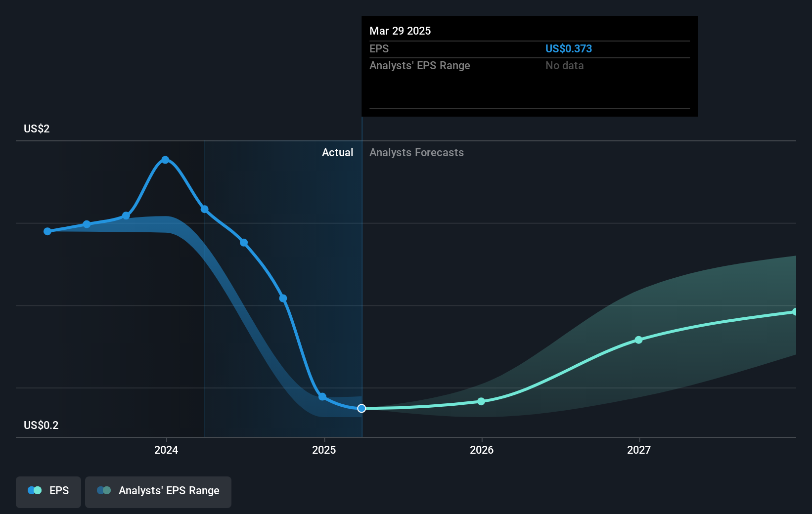
Task: Click the EPS legend color dots icon
Action: coord(35,491)
